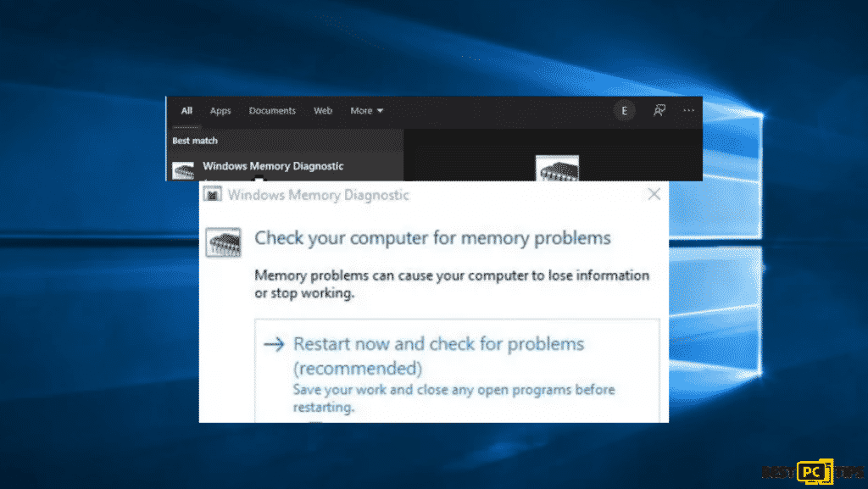The width and height of the screenshot is (868, 489).
Task: Open the Documents search tab
Action: click(272, 111)
